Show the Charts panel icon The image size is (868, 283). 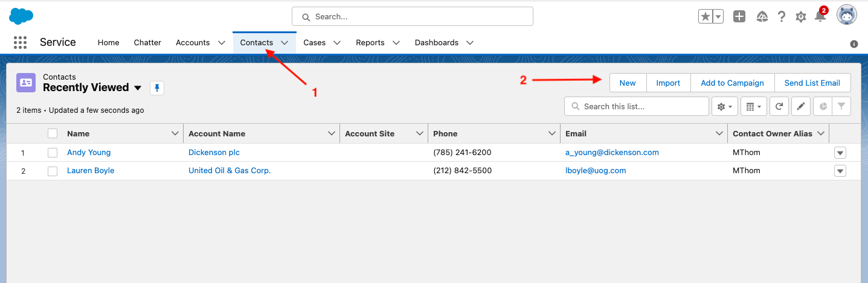coord(823,107)
